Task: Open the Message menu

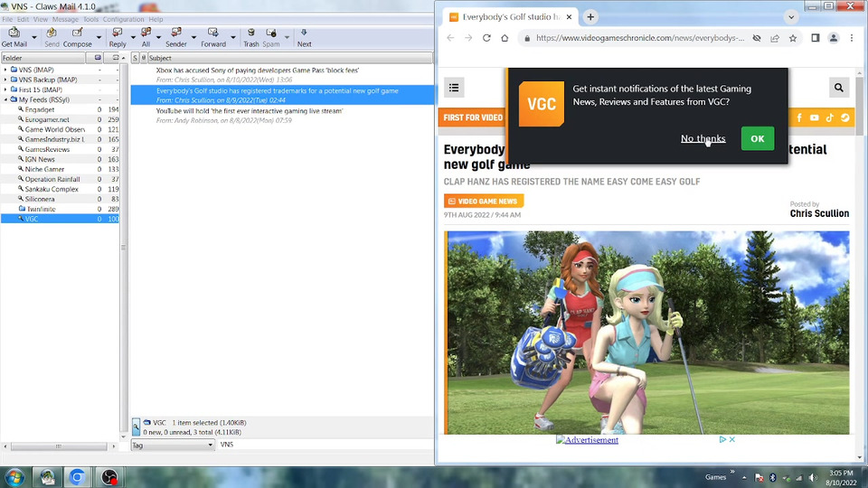Action: click(x=65, y=19)
